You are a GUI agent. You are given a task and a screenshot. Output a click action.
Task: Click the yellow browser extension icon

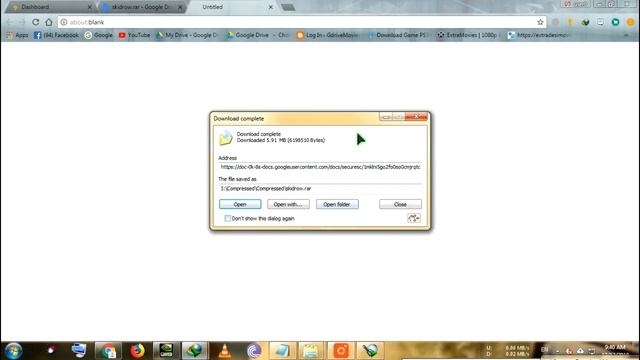[x=570, y=22]
